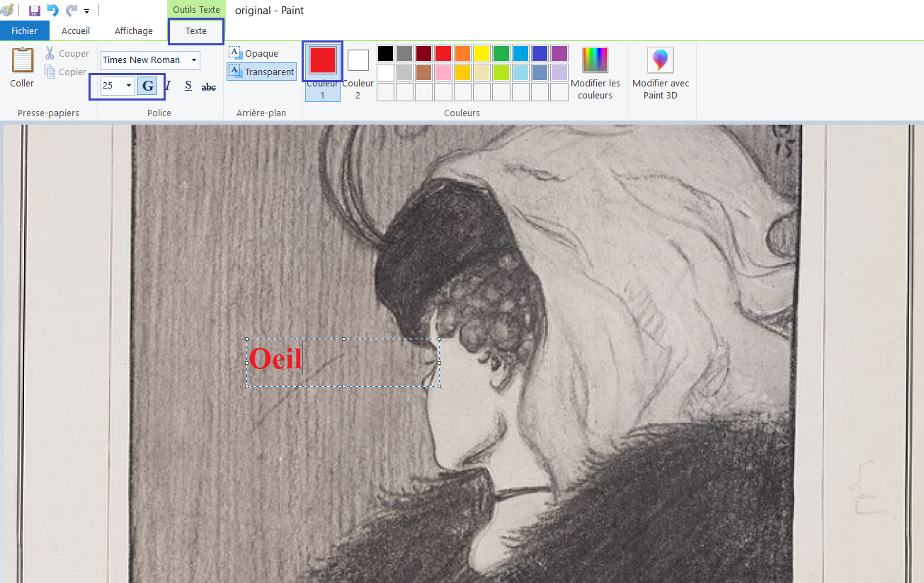Toggle bold formatting with the G button
This screenshot has height=583, width=924.
coord(147,86)
